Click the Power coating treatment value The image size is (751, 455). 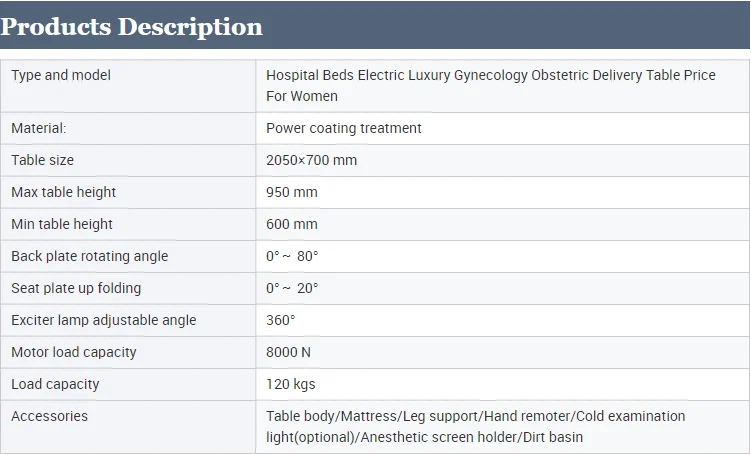pos(343,128)
